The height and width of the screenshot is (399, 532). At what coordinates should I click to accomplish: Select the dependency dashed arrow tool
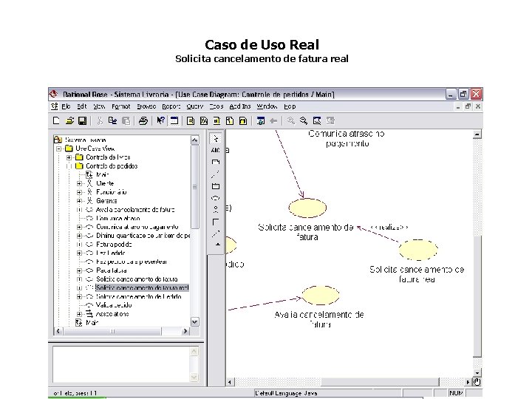(216, 233)
